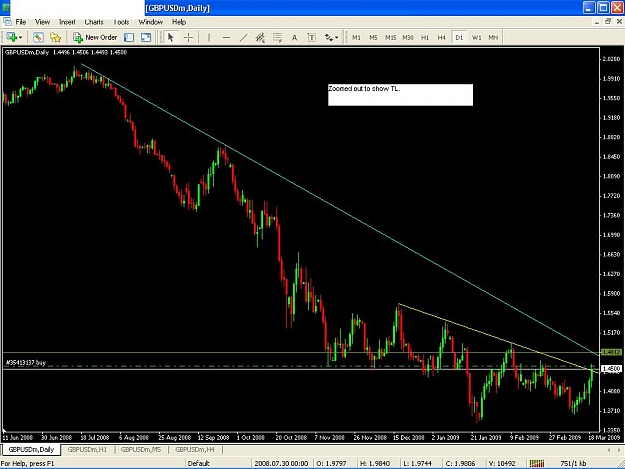Click the 'L: 1.9744' low price value
This screenshot has height=469, width=625.
click(x=417, y=463)
